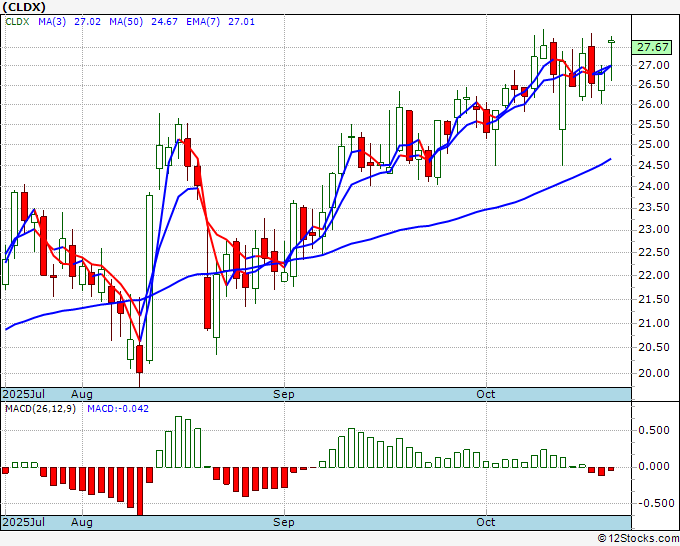
Task: Click the 25.00 price axis label
Action: click(x=654, y=144)
